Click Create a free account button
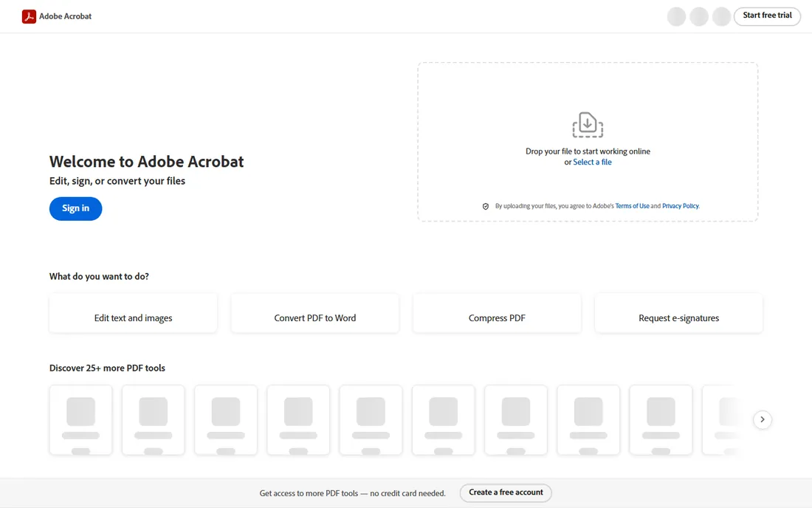The image size is (812, 508). [x=506, y=492]
